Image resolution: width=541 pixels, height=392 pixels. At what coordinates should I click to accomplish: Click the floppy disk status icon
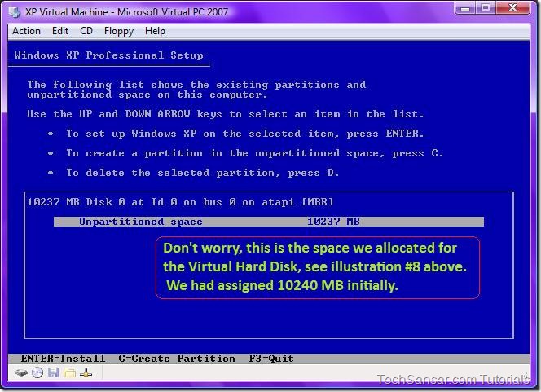pyautogui.click(x=53, y=372)
